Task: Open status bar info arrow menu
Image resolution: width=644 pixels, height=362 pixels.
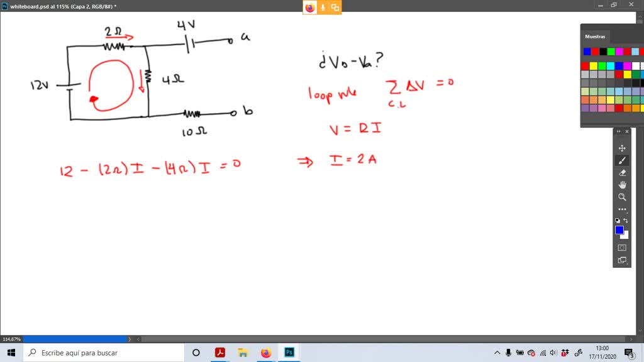Action: click(130, 339)
